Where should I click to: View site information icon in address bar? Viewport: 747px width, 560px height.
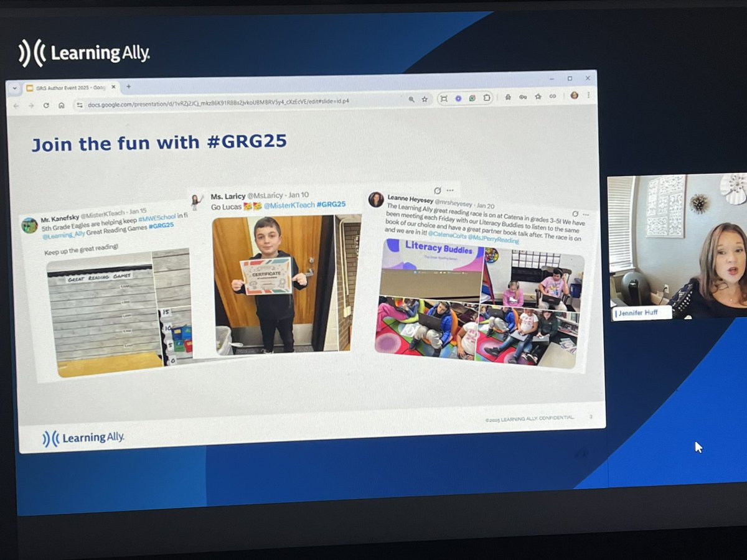(x=79, y=105)
